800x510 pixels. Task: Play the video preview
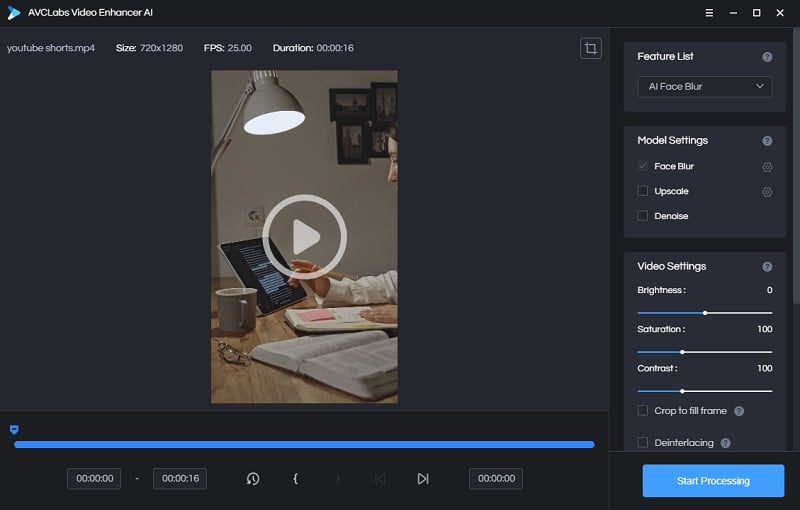tap(305, 237)
